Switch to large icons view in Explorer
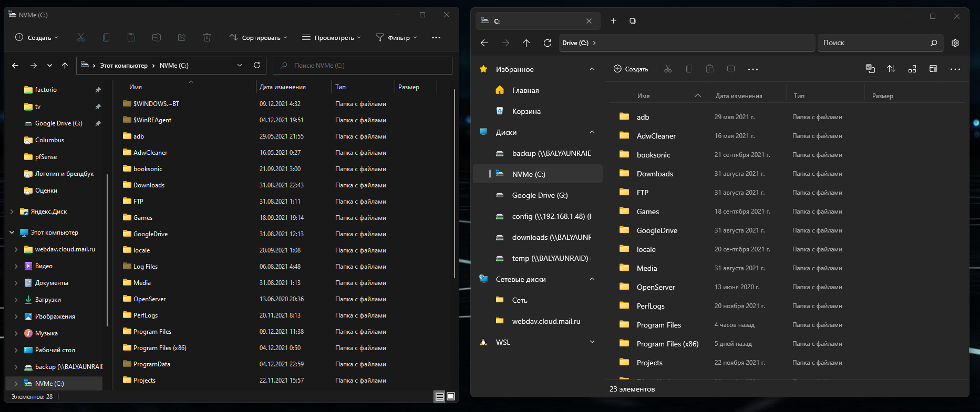The width and height of the screenshot is (980, 412). coord(451,397)
